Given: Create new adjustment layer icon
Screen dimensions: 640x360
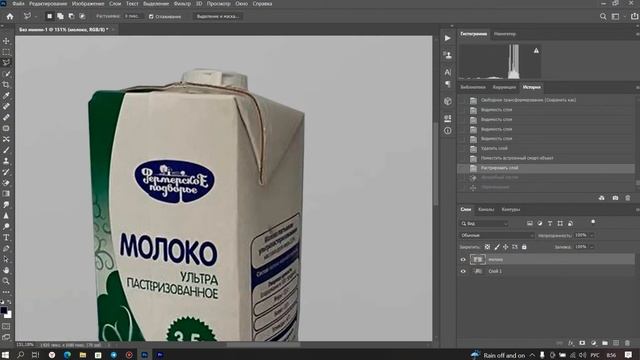Looking at the screenshot, I should (593, 343).
